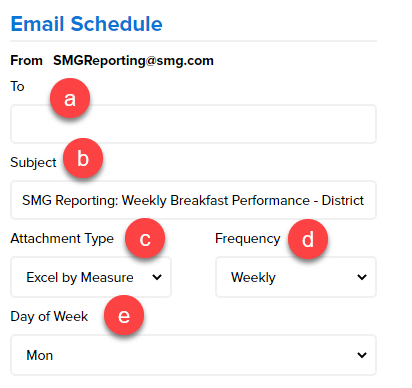Click the red circle marker labeled d
This screenshot has width=412, height=388.
pos(308,239)
